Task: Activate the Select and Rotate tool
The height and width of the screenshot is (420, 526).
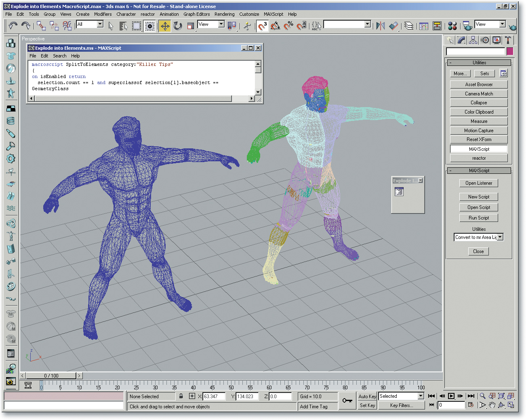Action: coord(178,26)
